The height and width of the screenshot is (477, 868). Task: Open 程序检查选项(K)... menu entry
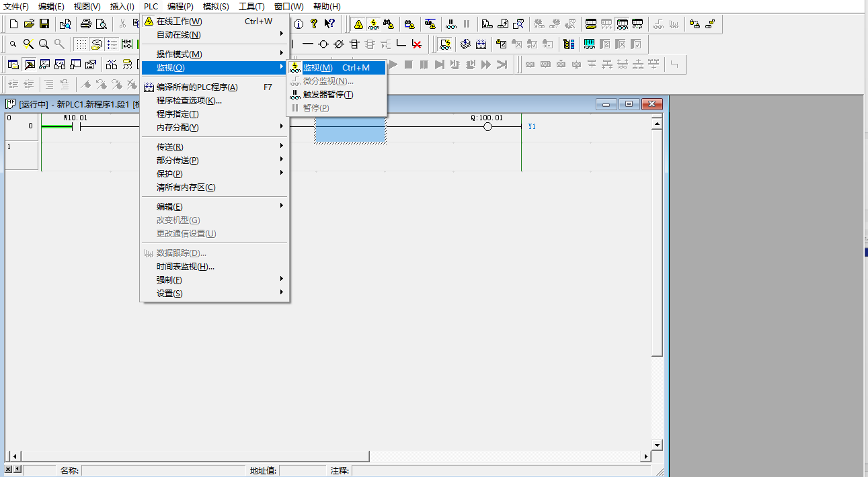pyautogui.click(x=214, y=101)
